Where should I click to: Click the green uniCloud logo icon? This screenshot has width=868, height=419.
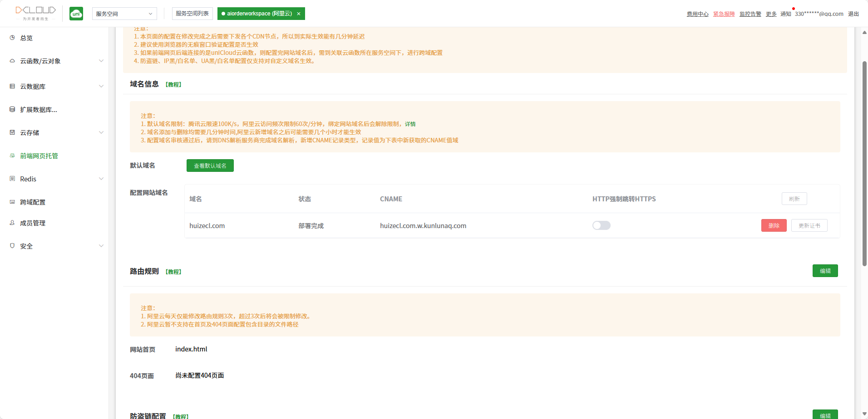(76, 14)
